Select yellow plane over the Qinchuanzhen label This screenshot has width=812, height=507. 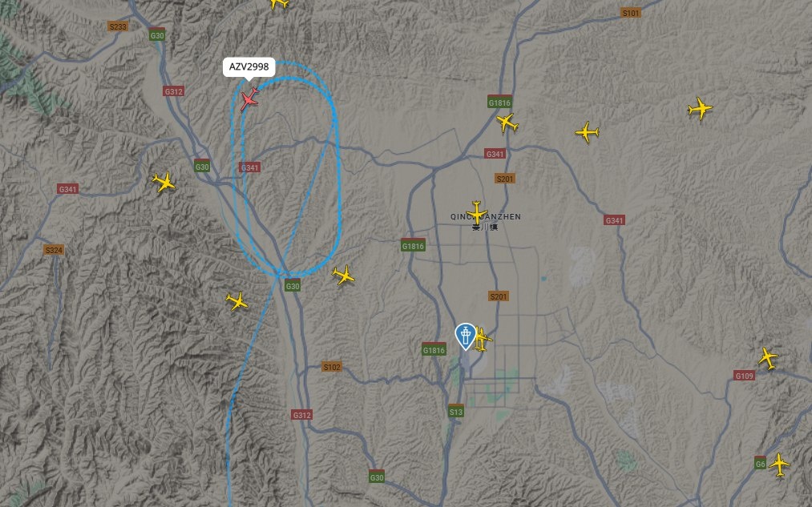476,212
